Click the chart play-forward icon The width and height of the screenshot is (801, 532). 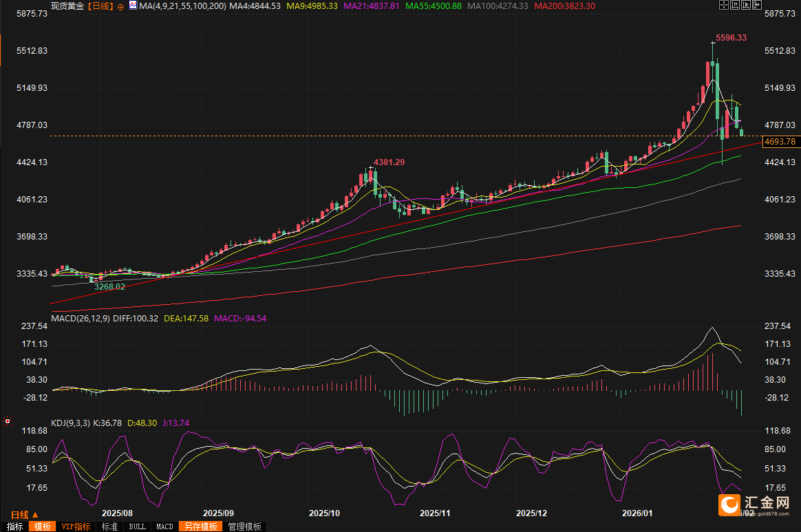(x=746, y=6)
